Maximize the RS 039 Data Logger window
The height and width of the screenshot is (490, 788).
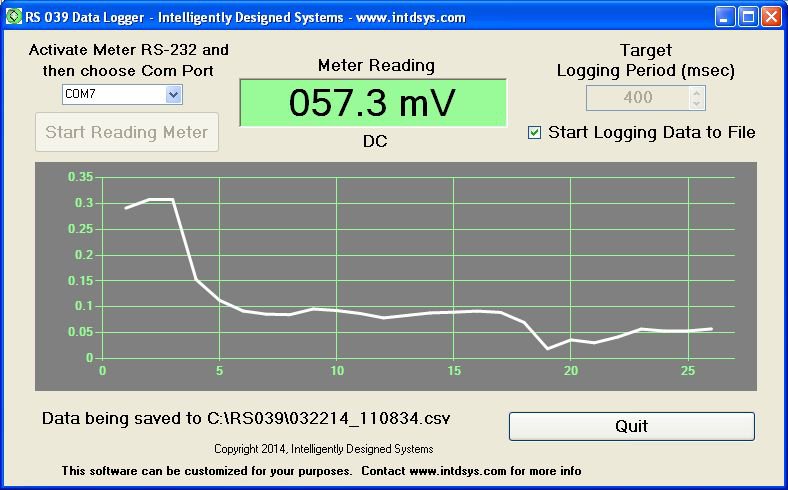(x=748, y=17)
